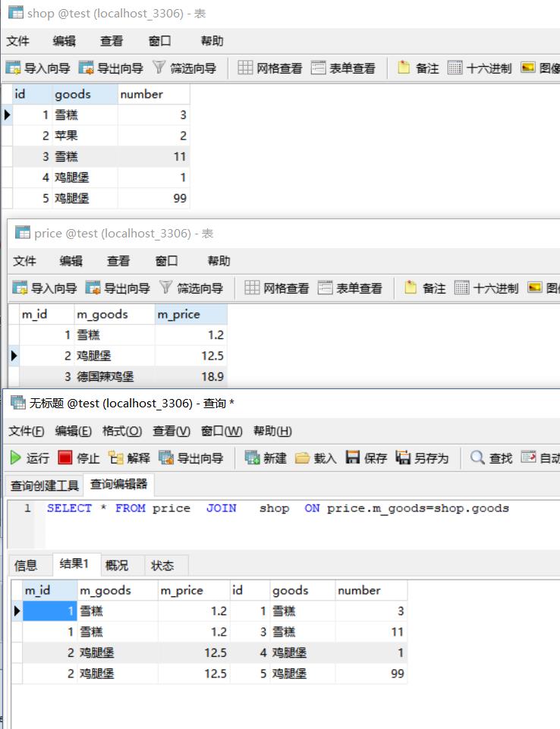Switch to the 信息 results tab
Viewport: 560px width, 729px height.
point(26,565)
